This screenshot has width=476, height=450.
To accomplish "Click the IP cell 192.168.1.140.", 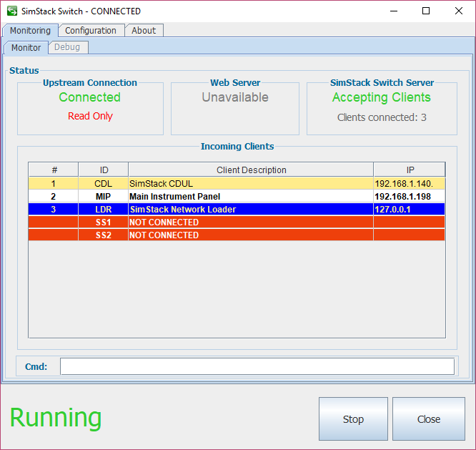I will pos(410,184).
